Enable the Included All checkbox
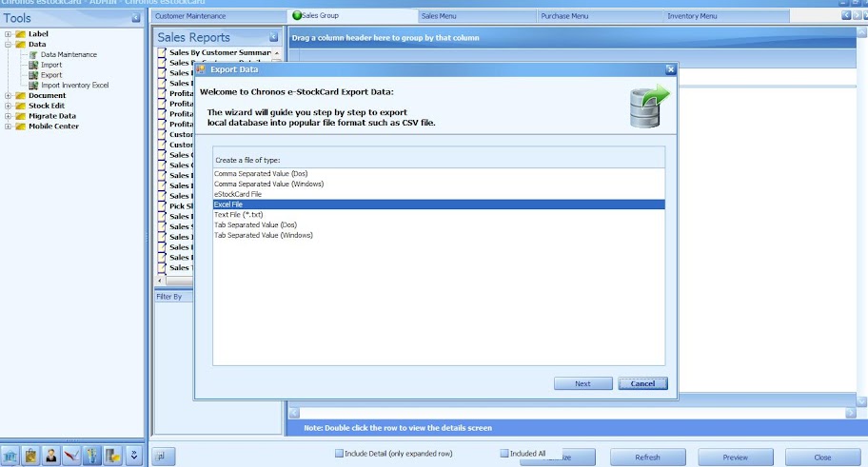This screenshot has width=868, height=467. 504,453
